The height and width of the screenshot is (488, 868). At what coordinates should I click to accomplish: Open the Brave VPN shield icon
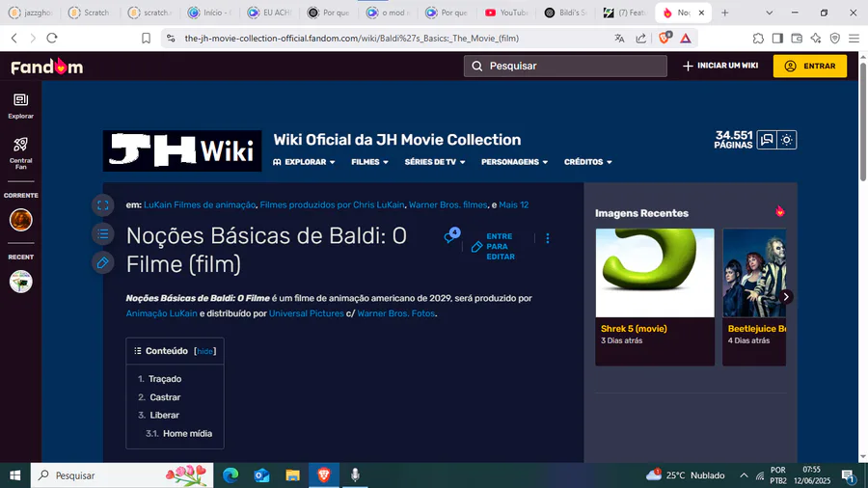point(835,39)
